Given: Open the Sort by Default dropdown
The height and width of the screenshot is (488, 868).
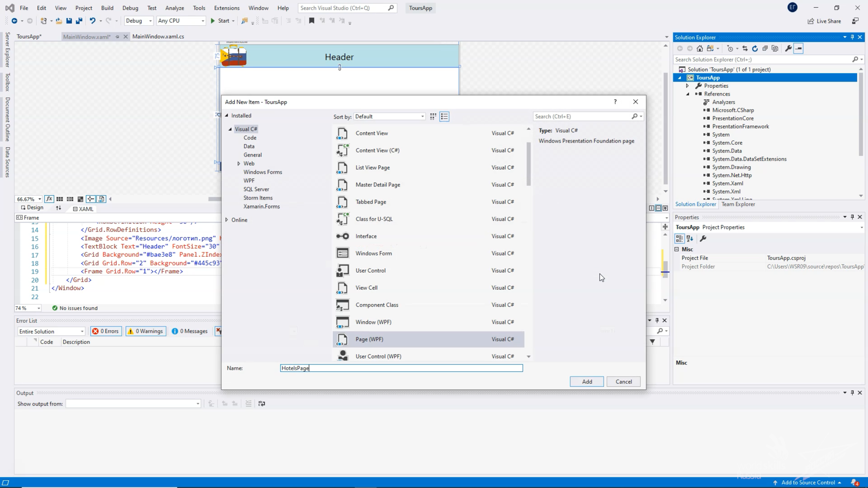Looking at the screenshot, I should click(x=390, y=117).
